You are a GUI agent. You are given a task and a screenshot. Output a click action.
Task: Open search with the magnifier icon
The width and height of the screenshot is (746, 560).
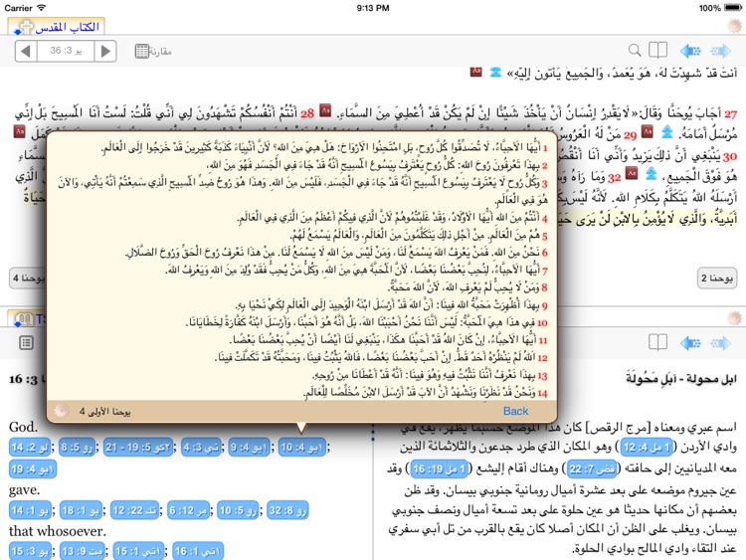635,50
